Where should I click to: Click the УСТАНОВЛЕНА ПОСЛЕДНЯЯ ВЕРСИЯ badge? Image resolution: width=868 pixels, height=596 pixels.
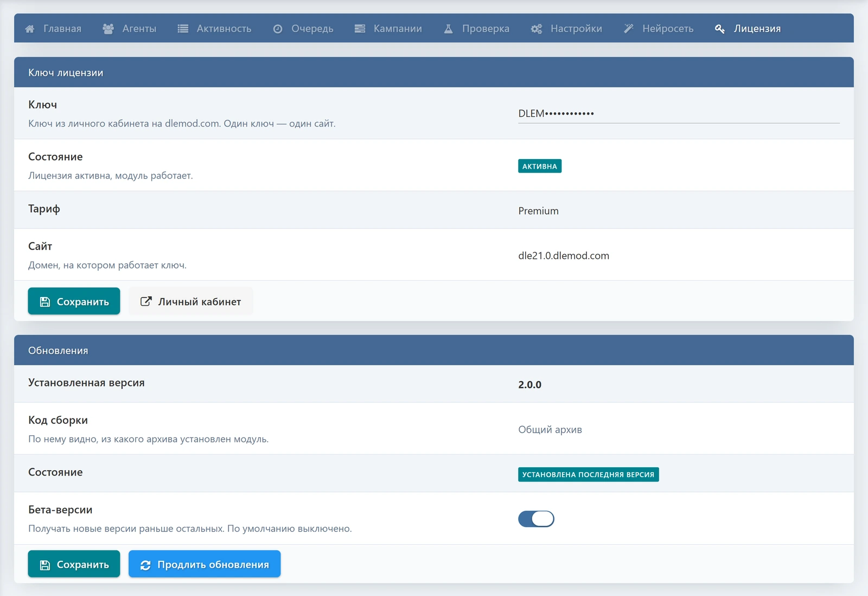pos(589,474)
